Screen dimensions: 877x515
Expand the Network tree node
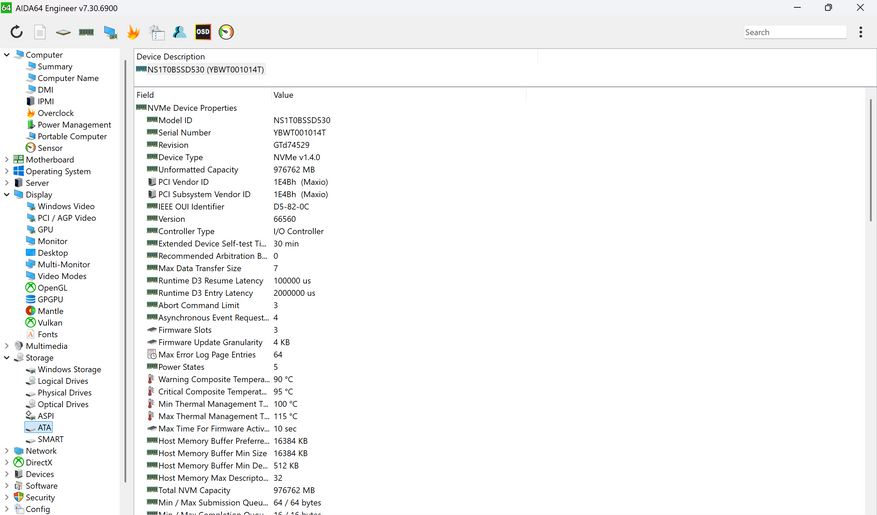[x=7, y=451]
